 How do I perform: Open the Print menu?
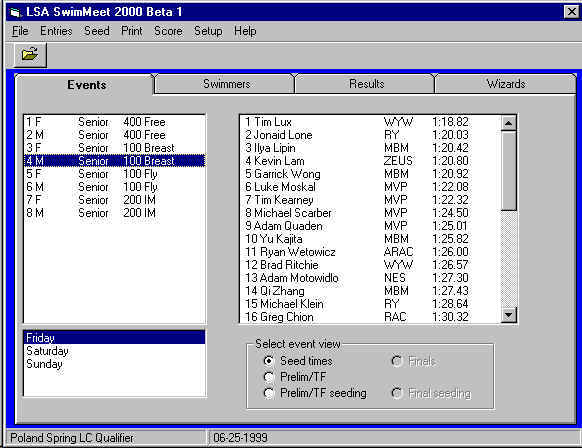132,31
